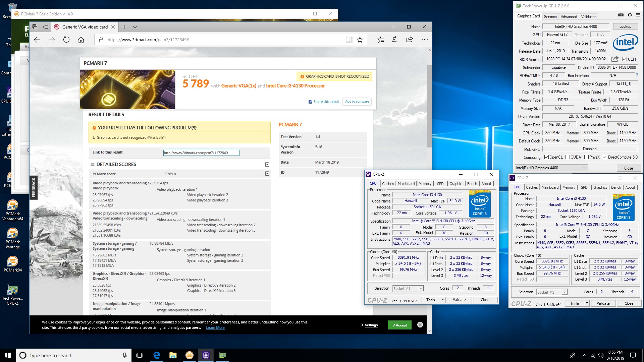Click the set tabs aside icon
The width and height of the screenshot is (644, 362).
[x=46, y=27]
